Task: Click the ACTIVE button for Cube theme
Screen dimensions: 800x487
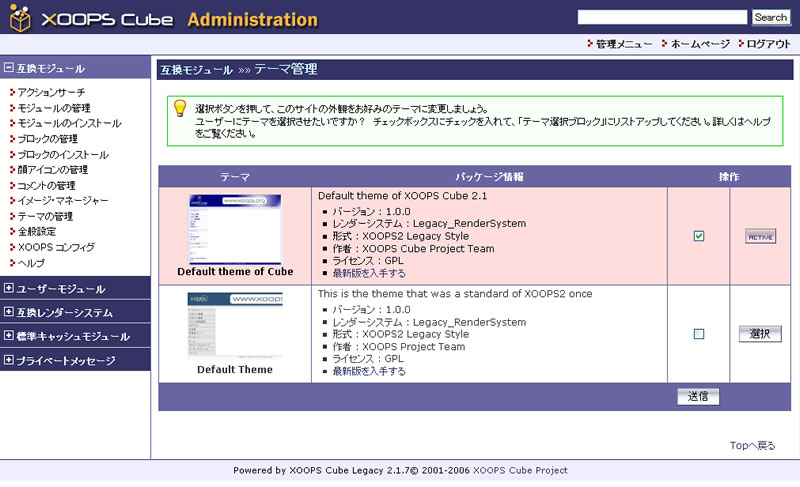Action: (x=760, y=237)
